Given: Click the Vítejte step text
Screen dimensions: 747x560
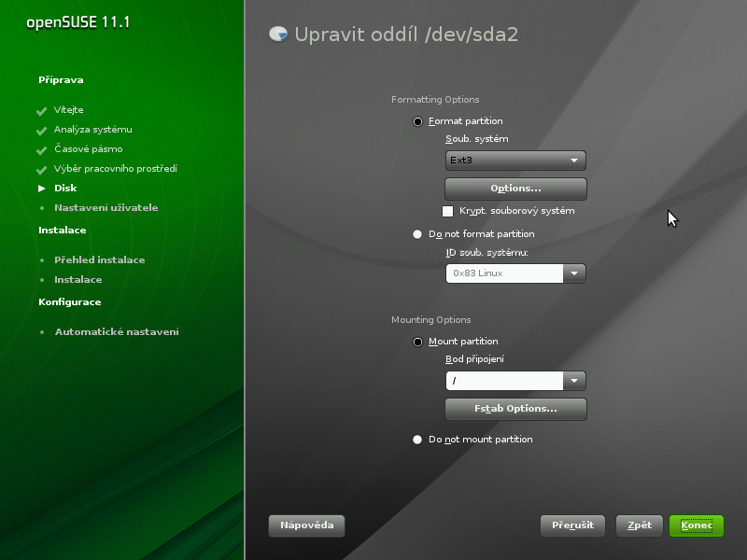Looking at the screenshot, I should click(x=68, y=110).
